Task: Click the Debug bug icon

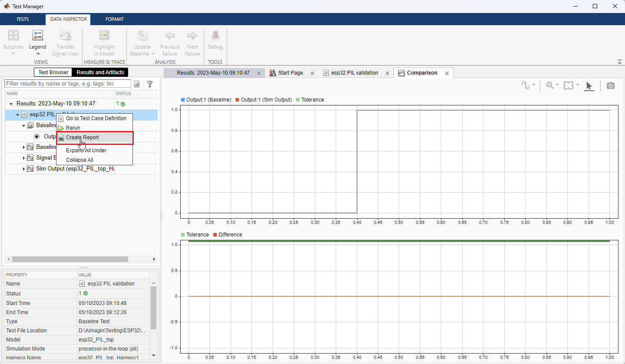Action: pos(215,36)
